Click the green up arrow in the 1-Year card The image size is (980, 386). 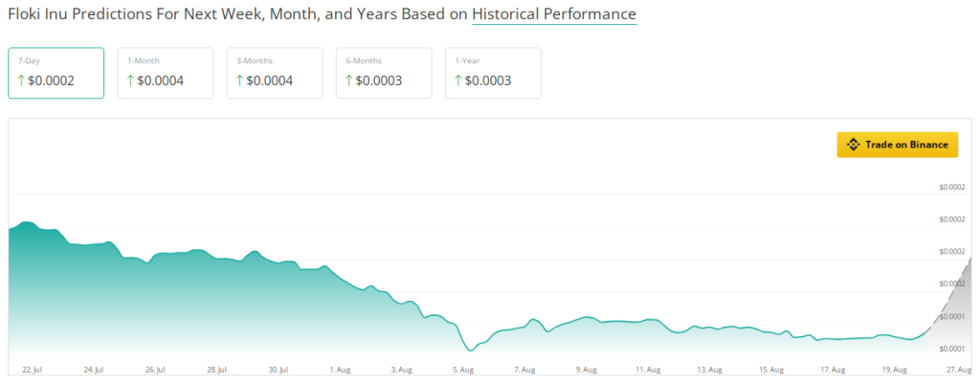pyautogui.click(x=458, y=80)
